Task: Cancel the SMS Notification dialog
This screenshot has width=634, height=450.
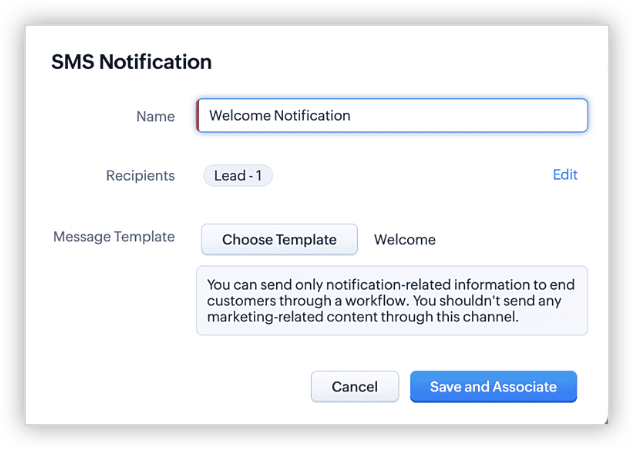Action: click(x=354, y=387)
